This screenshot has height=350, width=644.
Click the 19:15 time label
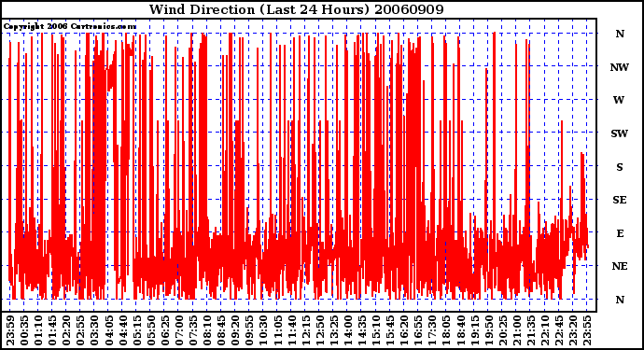pyautogui.click(x=475, y=330)
